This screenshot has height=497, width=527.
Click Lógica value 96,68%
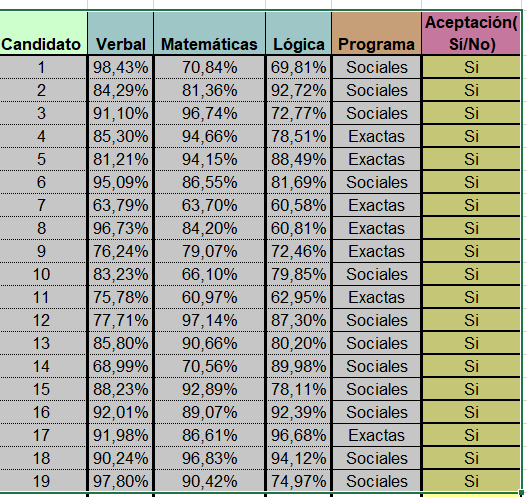pyautogui.click(x=298, y=435)
